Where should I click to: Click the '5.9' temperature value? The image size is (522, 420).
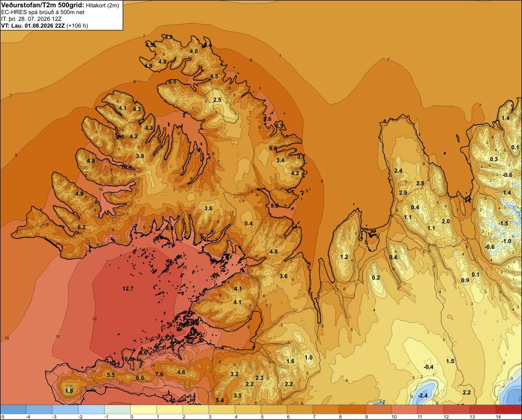pos(279,125)
